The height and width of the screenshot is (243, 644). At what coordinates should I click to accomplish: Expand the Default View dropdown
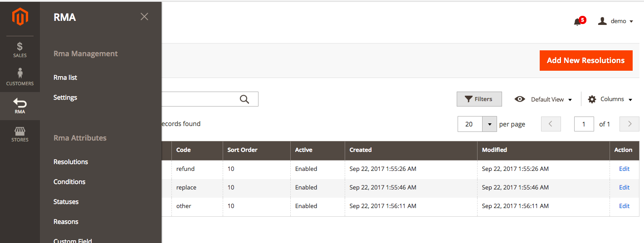point(543,99)
